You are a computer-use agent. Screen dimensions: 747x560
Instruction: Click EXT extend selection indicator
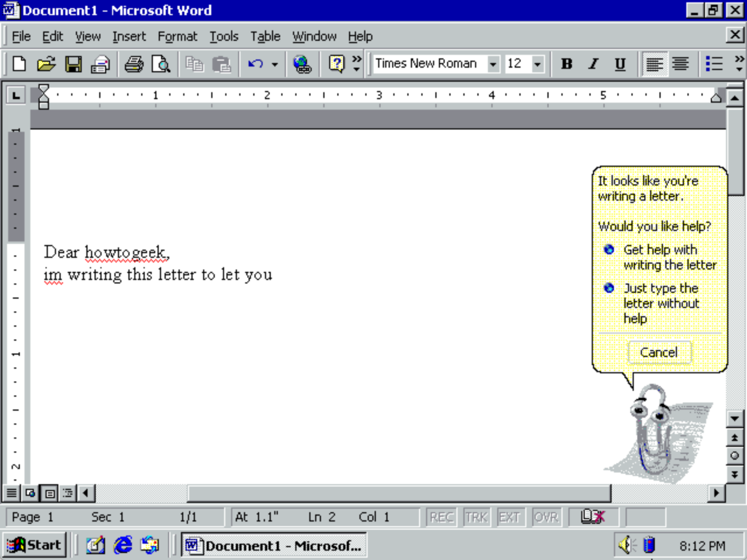(x=509, y=517)
